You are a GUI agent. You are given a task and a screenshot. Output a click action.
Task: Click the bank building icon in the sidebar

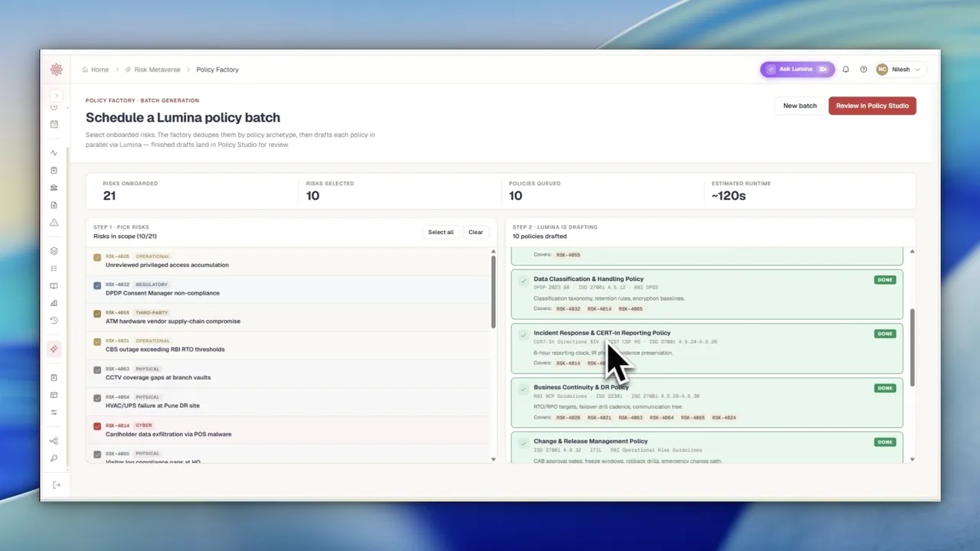click(54, 187)
